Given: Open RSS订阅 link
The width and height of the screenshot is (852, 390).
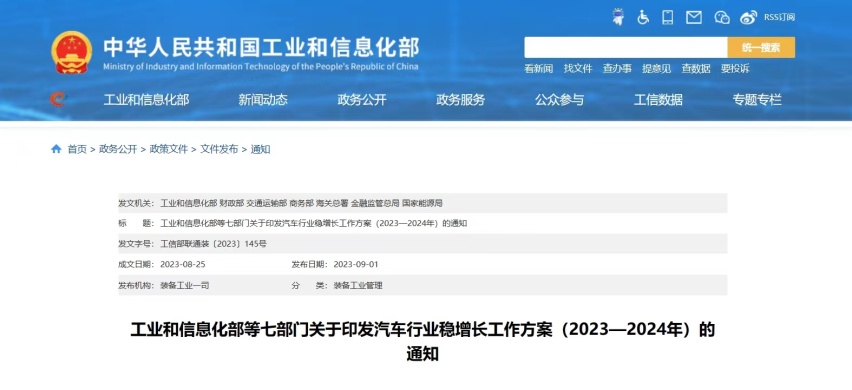Looking at the screenshot, I should (779, 17).
